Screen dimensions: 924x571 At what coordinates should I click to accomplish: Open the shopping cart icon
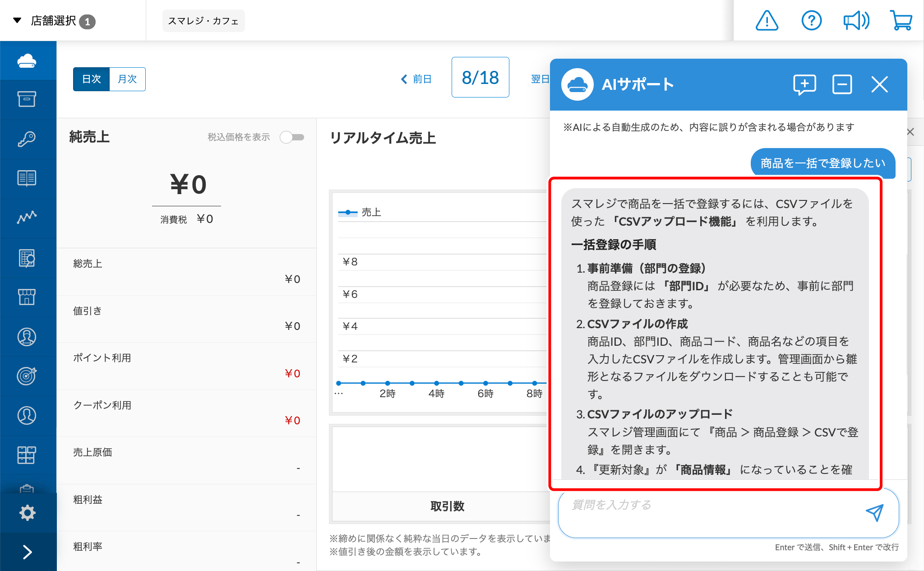[901, 21]
